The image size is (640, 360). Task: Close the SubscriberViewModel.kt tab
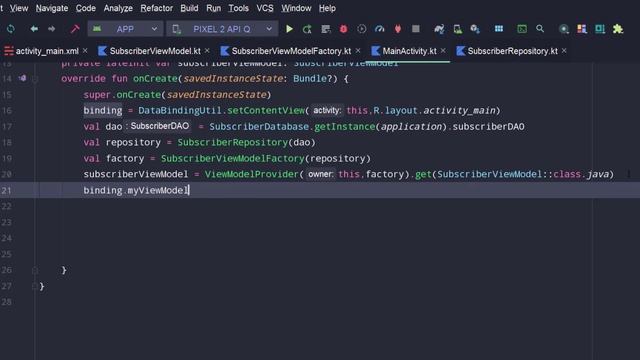[x=207, y=51]
